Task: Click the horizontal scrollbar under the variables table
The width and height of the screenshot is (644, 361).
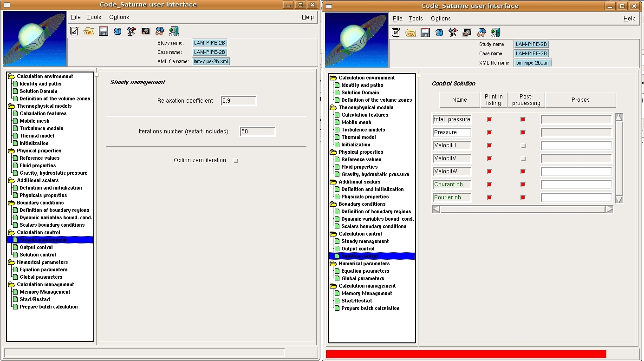Action: [x=522, y=210]
